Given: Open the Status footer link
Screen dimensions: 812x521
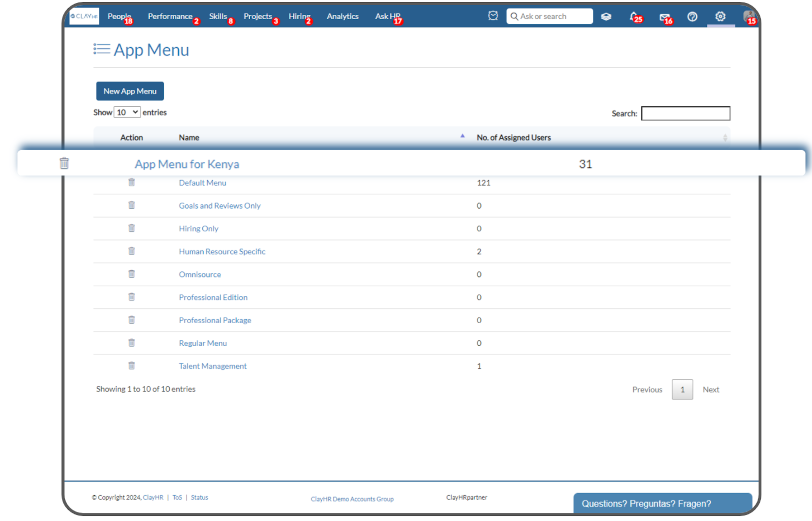Looking at the screenshot, I should [x=199, y=497].
